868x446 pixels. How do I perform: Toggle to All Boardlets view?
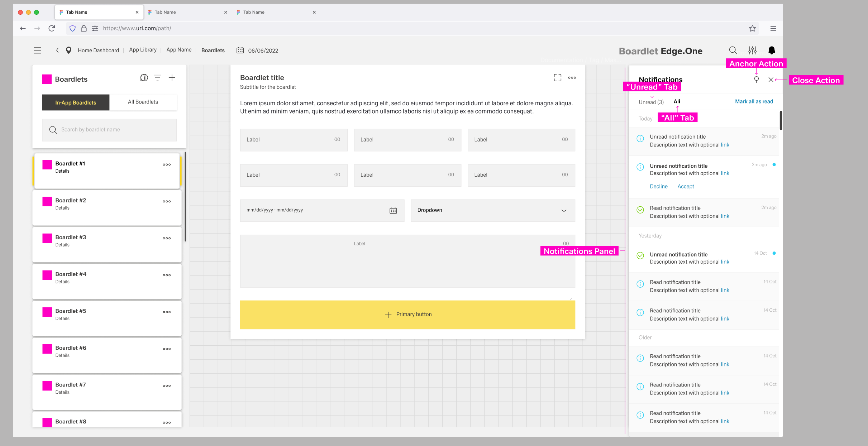[143, 102]
